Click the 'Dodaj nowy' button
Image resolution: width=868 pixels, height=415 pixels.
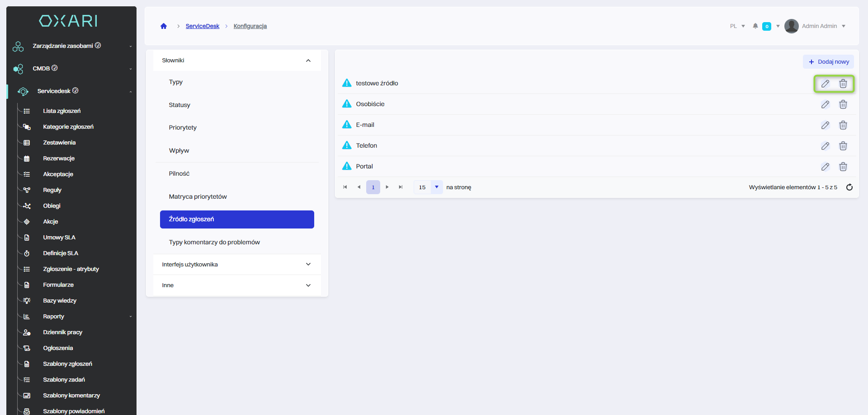[x=828, y=62]
